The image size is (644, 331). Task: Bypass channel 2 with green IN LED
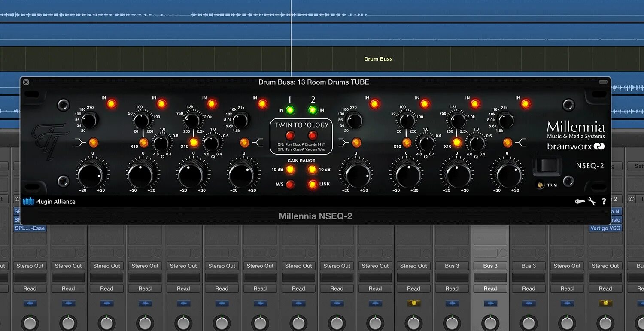(313, 110)
